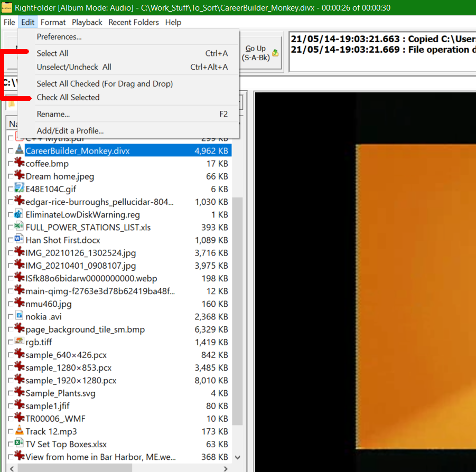
Task: Click the horizontal scrollbar right arrow
Action: pyautogui.click(x=225, y=468)
